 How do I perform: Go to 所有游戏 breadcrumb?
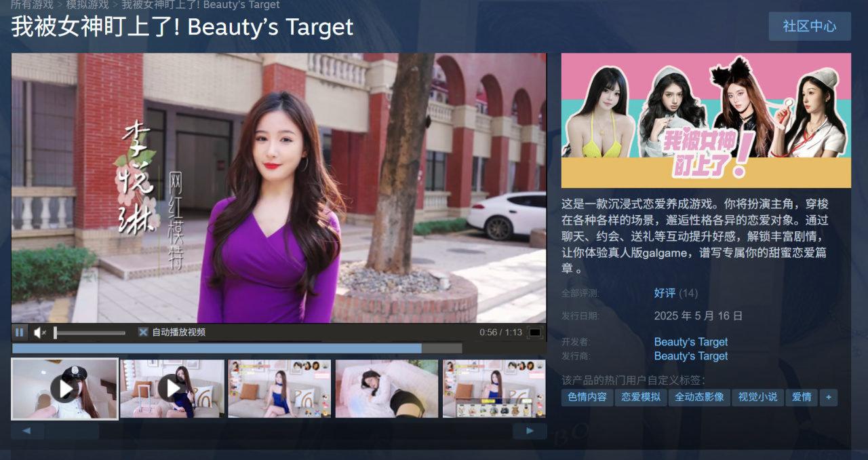pos(31,5)
